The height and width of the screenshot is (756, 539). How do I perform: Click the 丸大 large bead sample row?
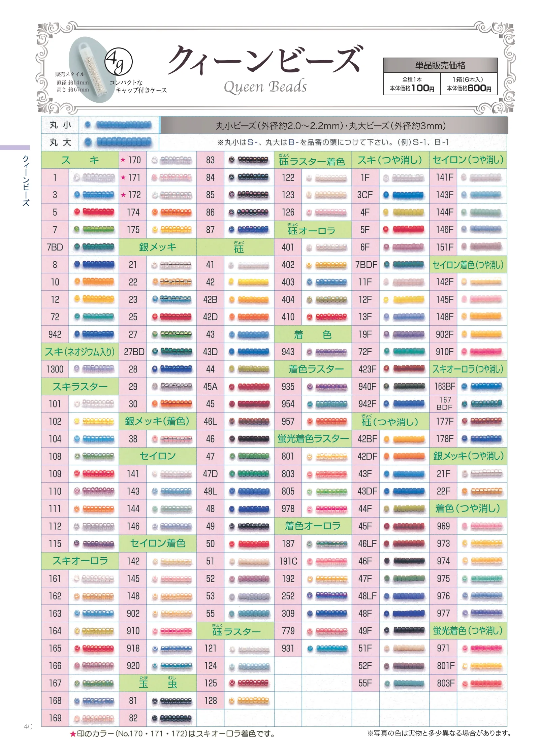(100, 142)
